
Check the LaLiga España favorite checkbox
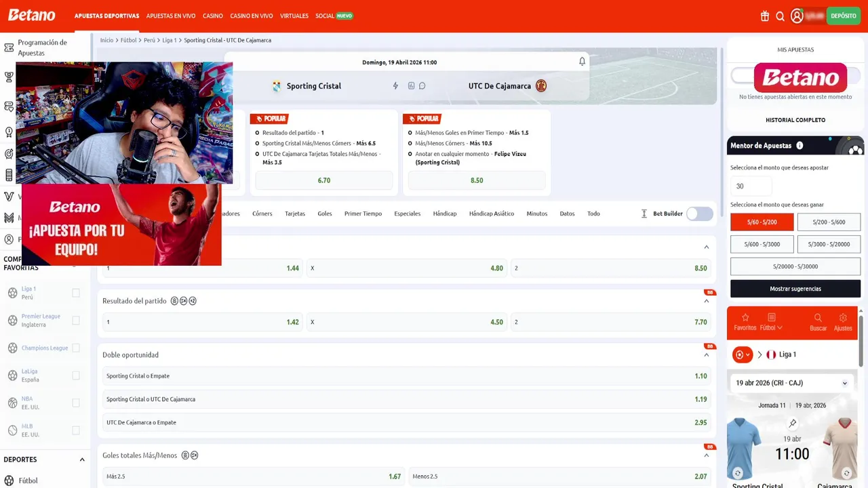tap(76, 375)
